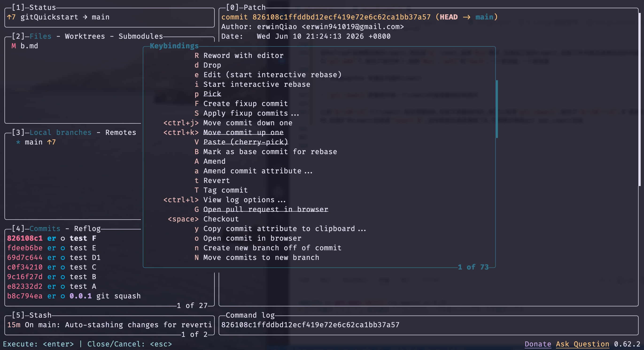Click the Ask Question link
This screenshot has height=350, width=644.
(x=583, y=344)
